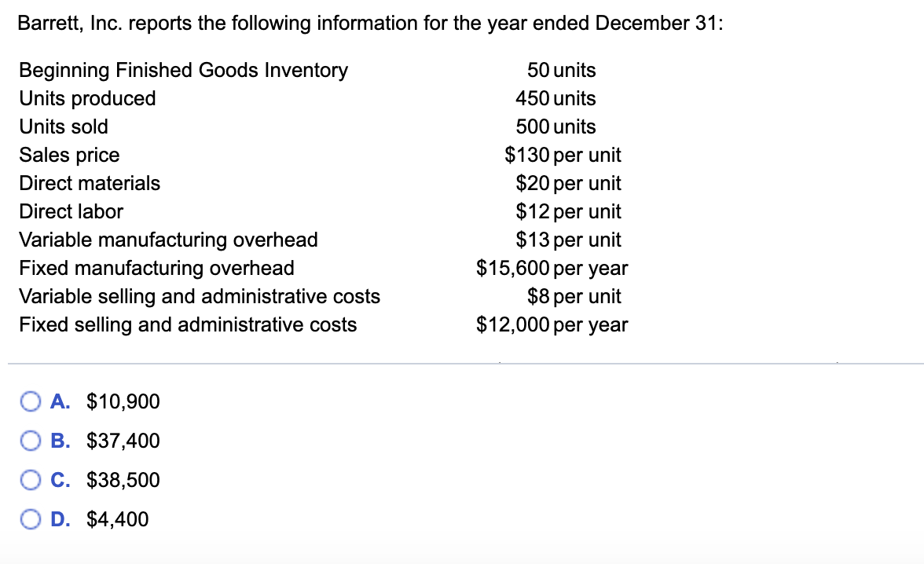Select answer choice B radio button
Screen dimensions: 924x564
[x=30, y=441]
